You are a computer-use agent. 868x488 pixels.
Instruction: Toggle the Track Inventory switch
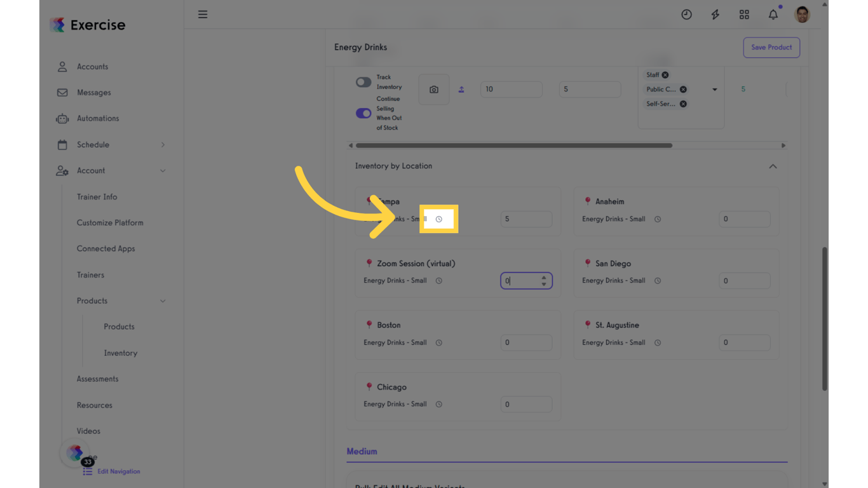tap(363, 82)
